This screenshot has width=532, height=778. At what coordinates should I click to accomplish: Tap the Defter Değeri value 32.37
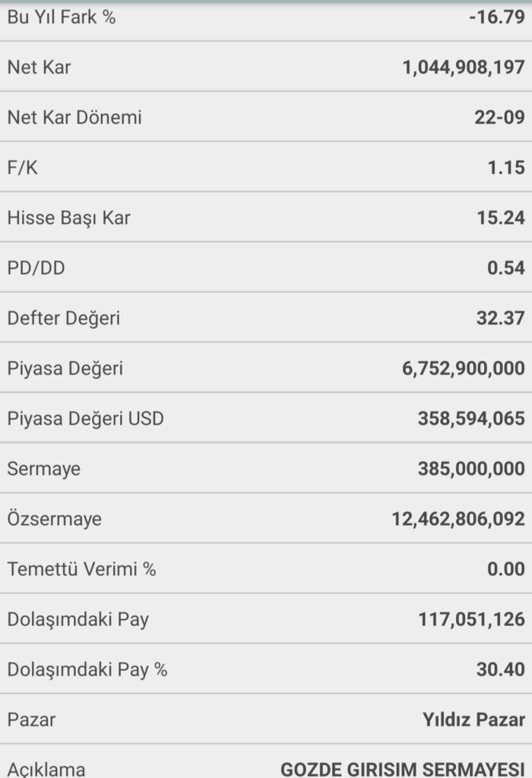click(500, 318)
